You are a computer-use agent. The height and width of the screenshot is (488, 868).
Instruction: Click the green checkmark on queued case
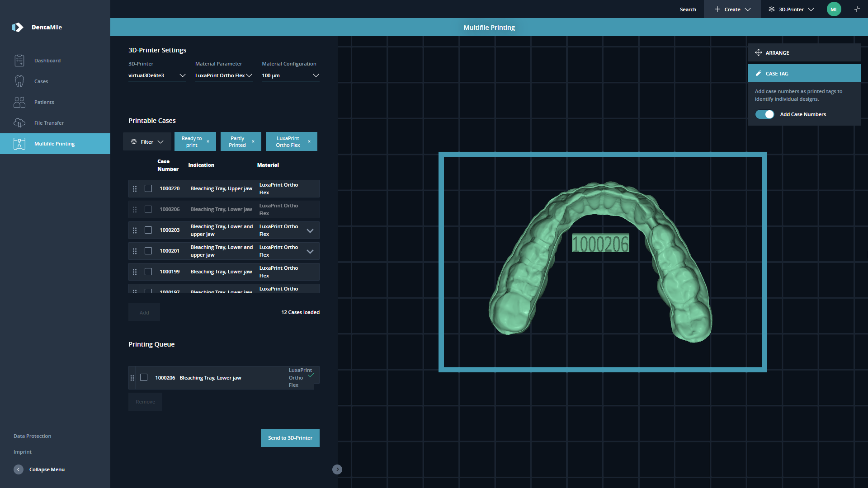click(x=311, y=375)
